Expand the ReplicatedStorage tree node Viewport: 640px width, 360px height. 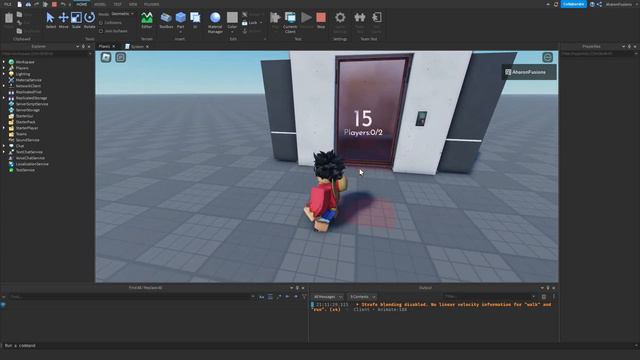(x=4, y=98)
